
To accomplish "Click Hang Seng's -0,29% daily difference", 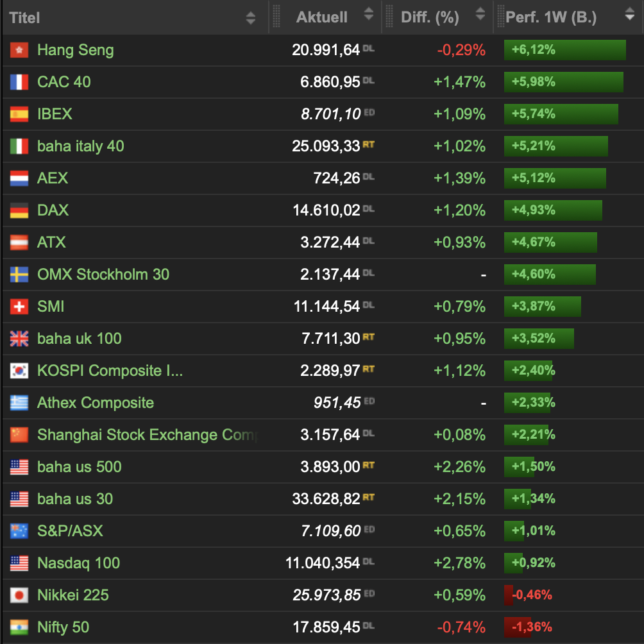I will [x=461, y=50].
